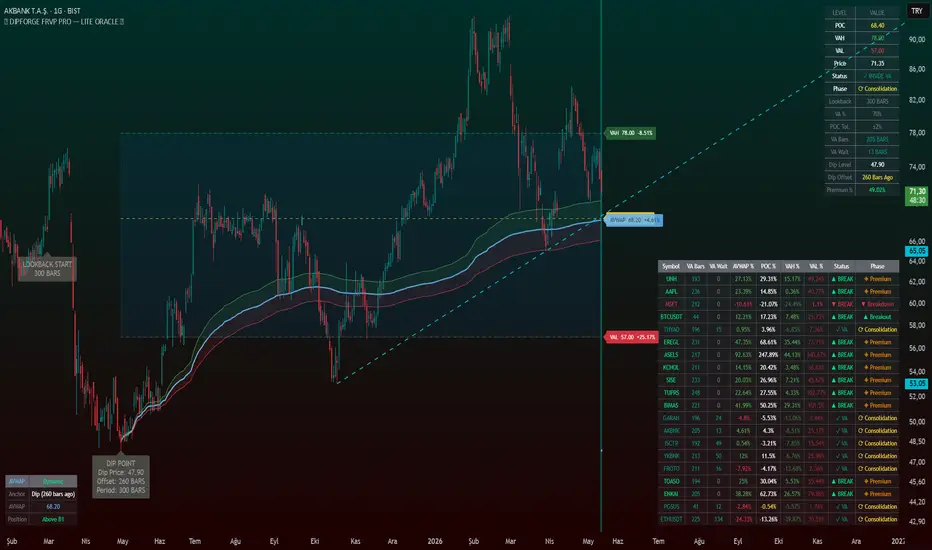Click the BIMAS symbol cell
Viewport: 932px width, 550px height.
click(x=671, y=406)
